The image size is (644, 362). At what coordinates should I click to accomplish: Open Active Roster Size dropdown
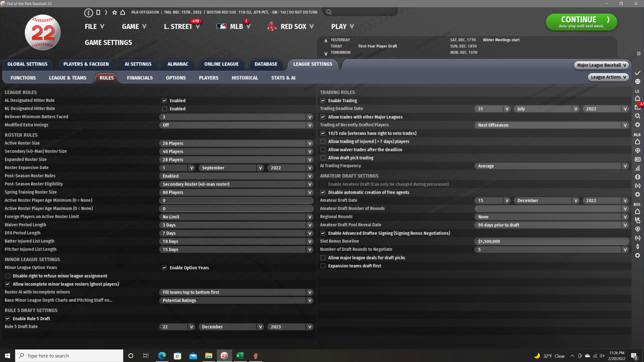tap(236, 143)
